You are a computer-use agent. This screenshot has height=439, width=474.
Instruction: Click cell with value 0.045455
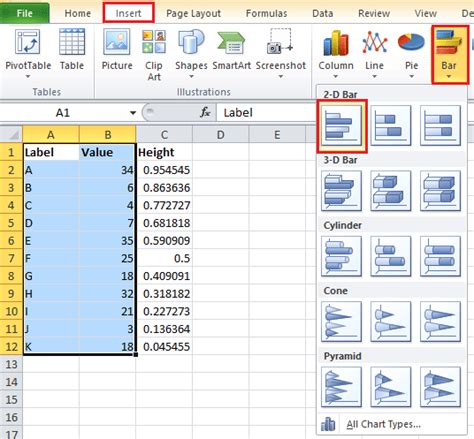(x=164, y=347)
